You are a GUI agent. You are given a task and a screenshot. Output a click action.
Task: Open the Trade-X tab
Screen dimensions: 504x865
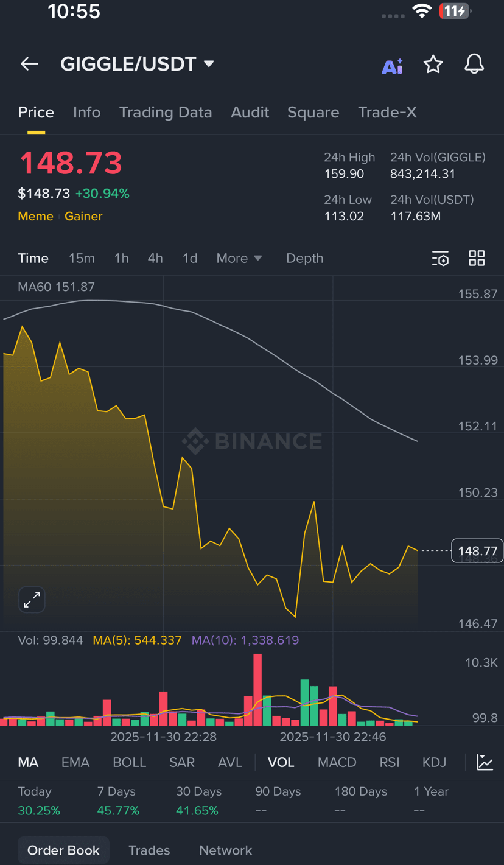[388, 113]
